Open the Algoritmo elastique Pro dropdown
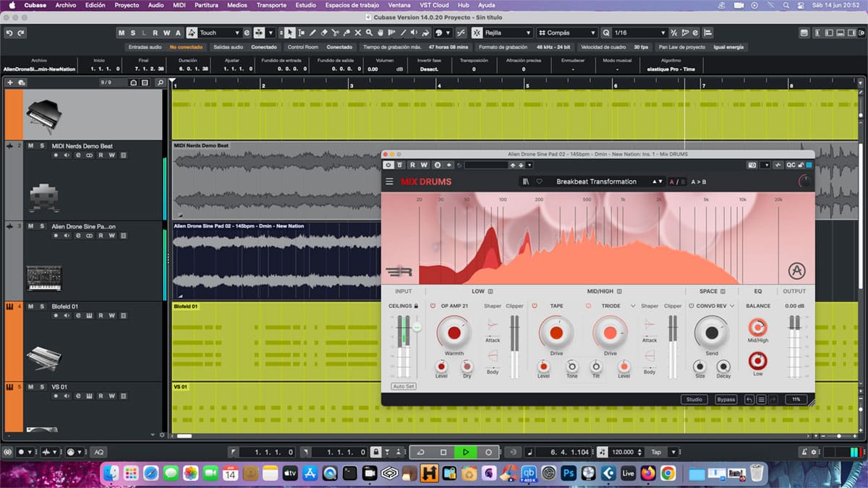 coord(671,69)
